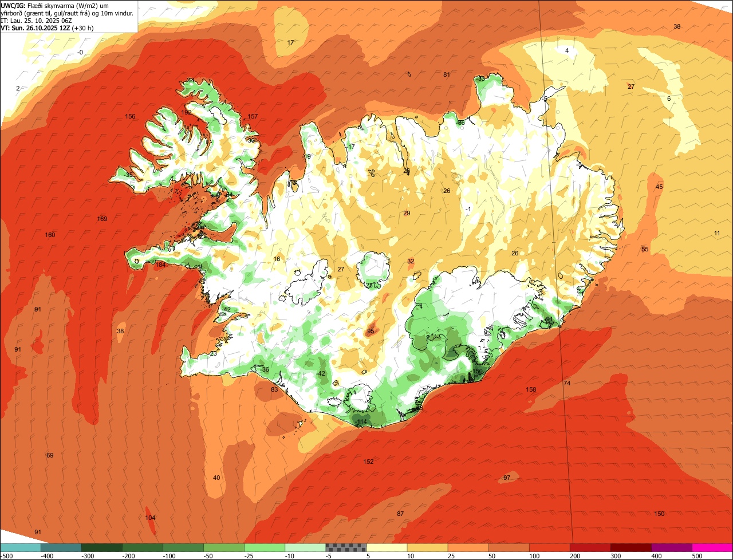Select the light teal -500 to -400 swatch
This screenshot has height=560, width=733.
tap(20, 547)
